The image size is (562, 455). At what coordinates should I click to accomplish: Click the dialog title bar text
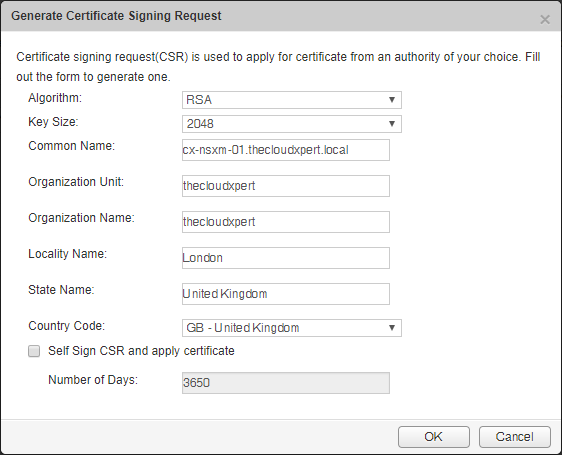[x=116, y=16]
